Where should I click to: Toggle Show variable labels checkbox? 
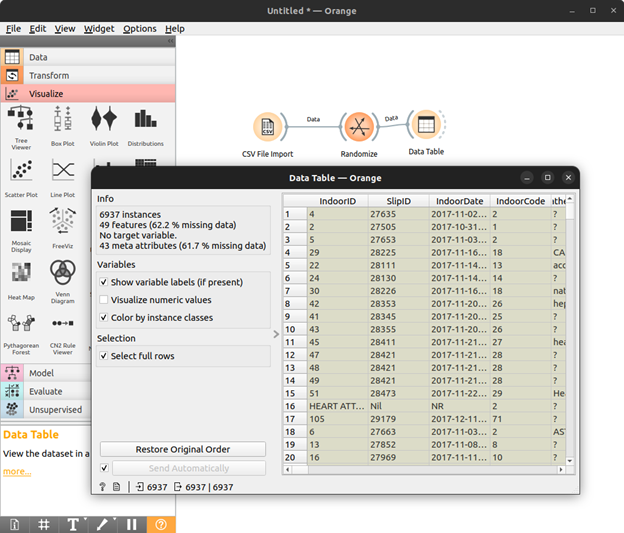pyautogui.click(x=103, y=282)
